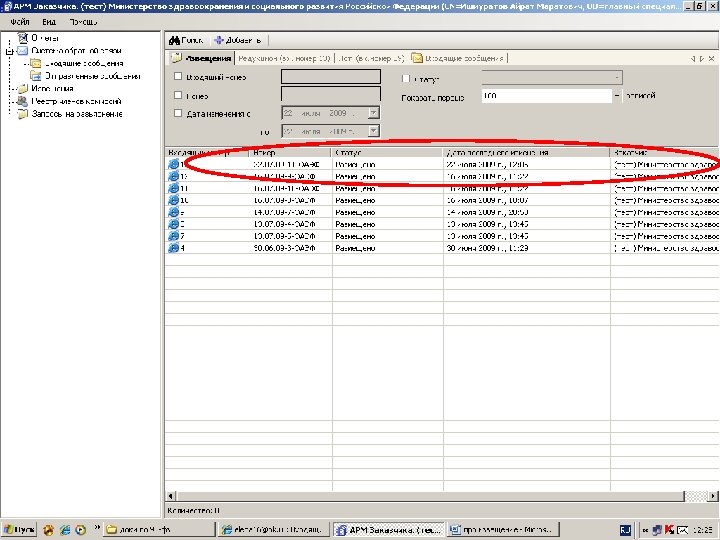Click the globe icon of the 14 июля 2009 row
The width and height of the screenshot is (720, 540).
point(174,212)
